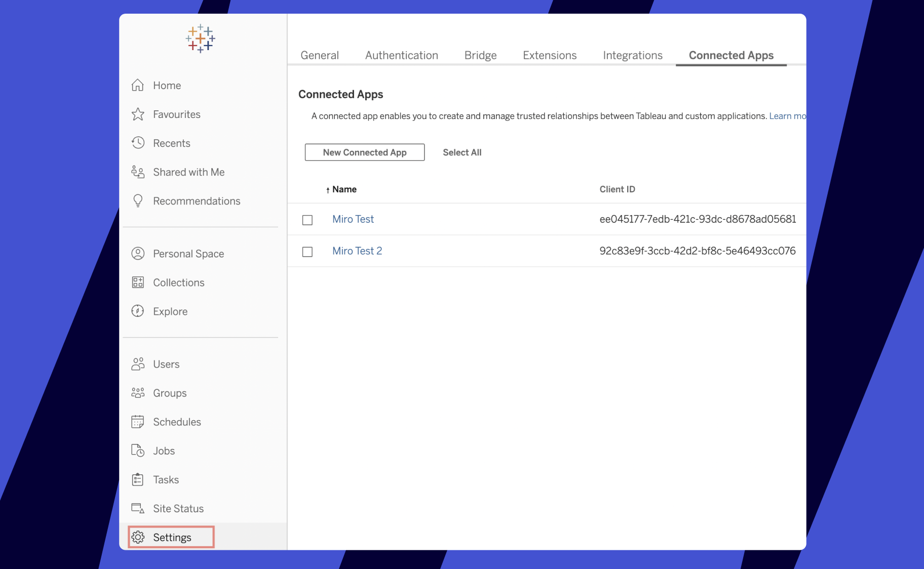Select the client ID ending in 5e46493cc076
Viewport: 924px width, 569px height.
[x=698, y=251]
